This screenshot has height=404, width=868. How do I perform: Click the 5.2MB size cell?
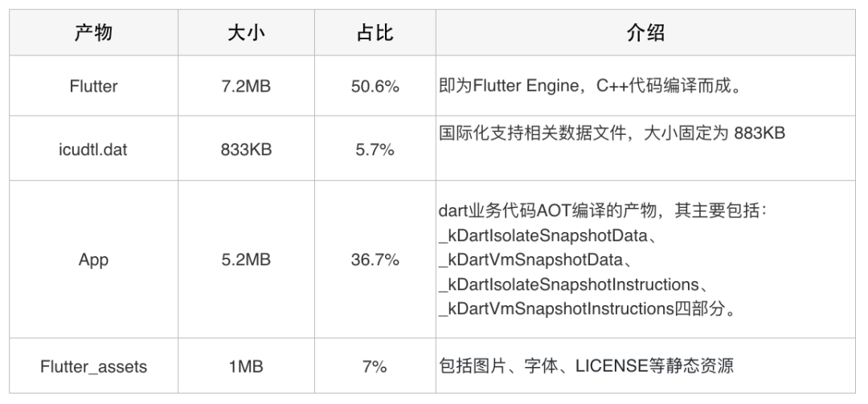click(x=247, y=259)
